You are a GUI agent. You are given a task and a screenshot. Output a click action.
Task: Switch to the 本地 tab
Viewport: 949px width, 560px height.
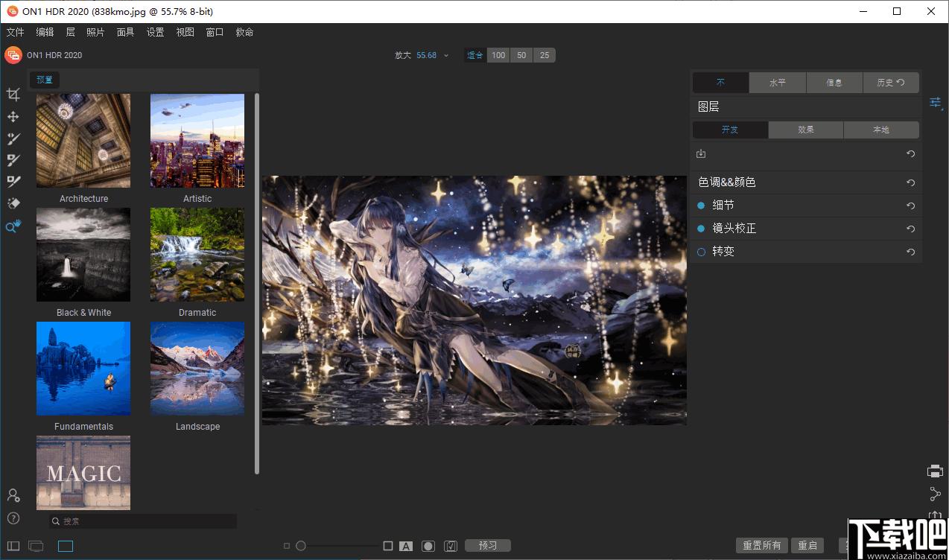tap(881, 130)
